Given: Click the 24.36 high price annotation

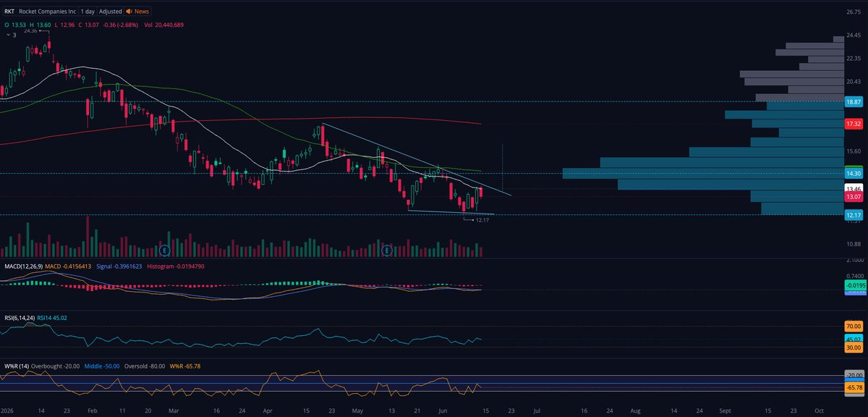Looking at the screenshot, I should (x=31, y=31).
